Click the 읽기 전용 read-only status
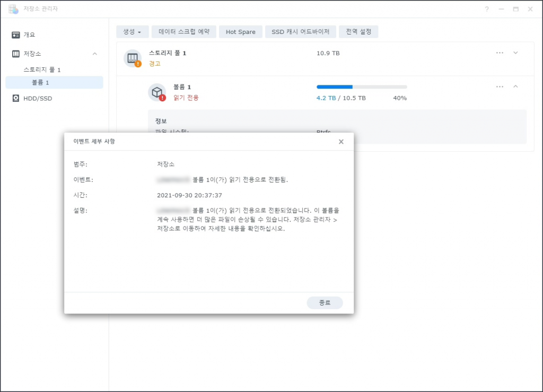543x392 pixels. (x=186, y=98)
